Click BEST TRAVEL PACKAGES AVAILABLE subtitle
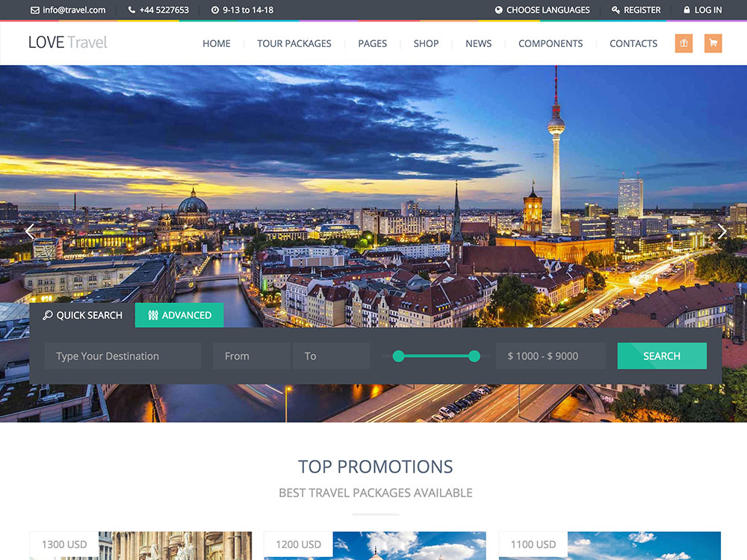This screenshot has width=747, height=560. [x=376, y=493]
